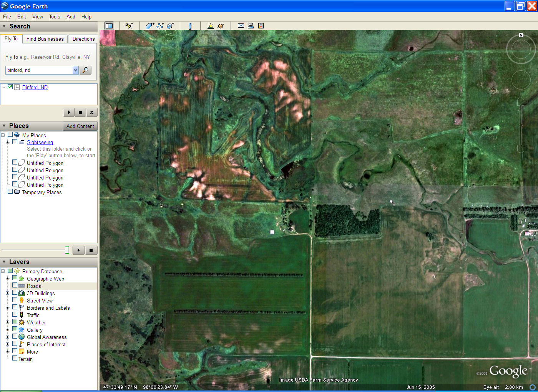Open the Add menu
The image size is (538, 392).
point(71,17)
